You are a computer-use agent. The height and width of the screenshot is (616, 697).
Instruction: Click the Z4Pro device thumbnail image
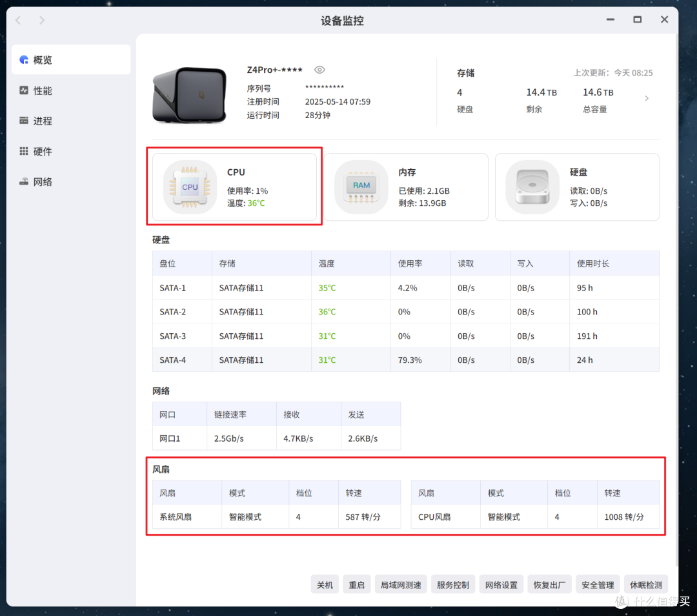pyautogui.click(x=189, y=94)
